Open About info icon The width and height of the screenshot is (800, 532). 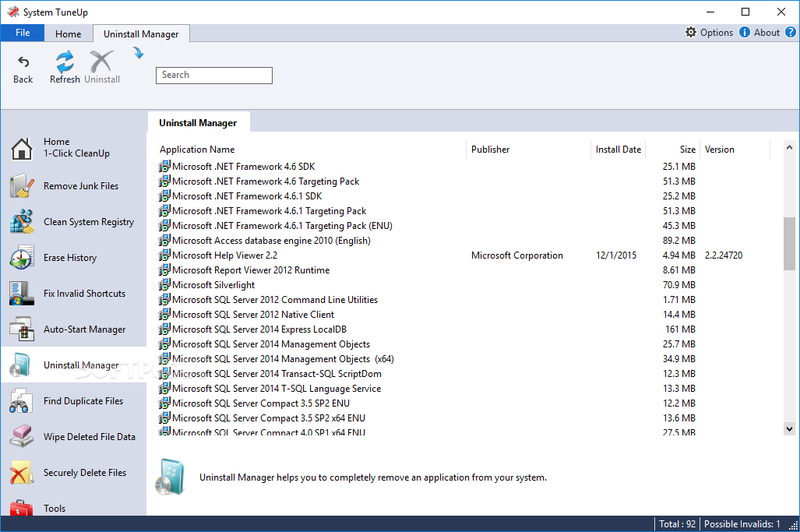745,32
